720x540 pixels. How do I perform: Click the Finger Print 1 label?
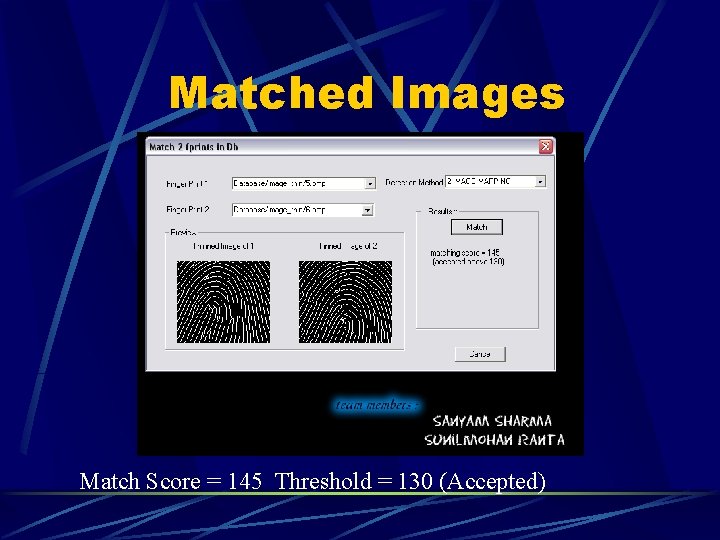187,184
